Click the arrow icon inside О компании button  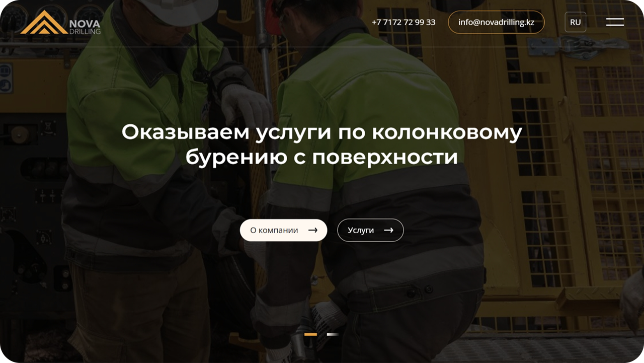click(313, 230)
